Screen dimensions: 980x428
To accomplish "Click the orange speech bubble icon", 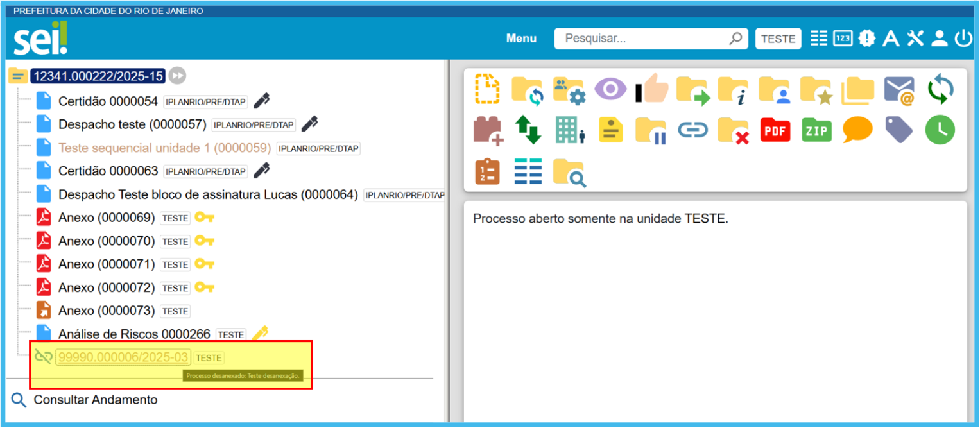I will pos(857,130).
